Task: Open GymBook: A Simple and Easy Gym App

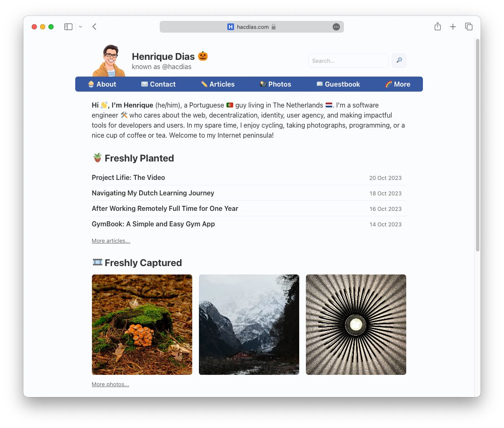Action: click(x=153, y=224)
